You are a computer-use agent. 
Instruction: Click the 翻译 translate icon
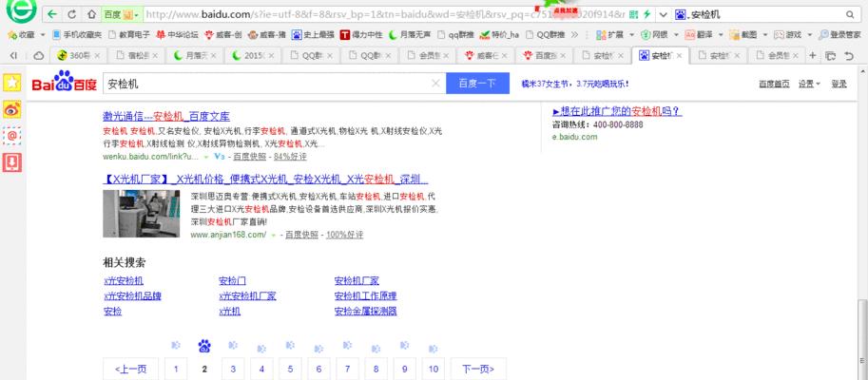coord(690,34)
